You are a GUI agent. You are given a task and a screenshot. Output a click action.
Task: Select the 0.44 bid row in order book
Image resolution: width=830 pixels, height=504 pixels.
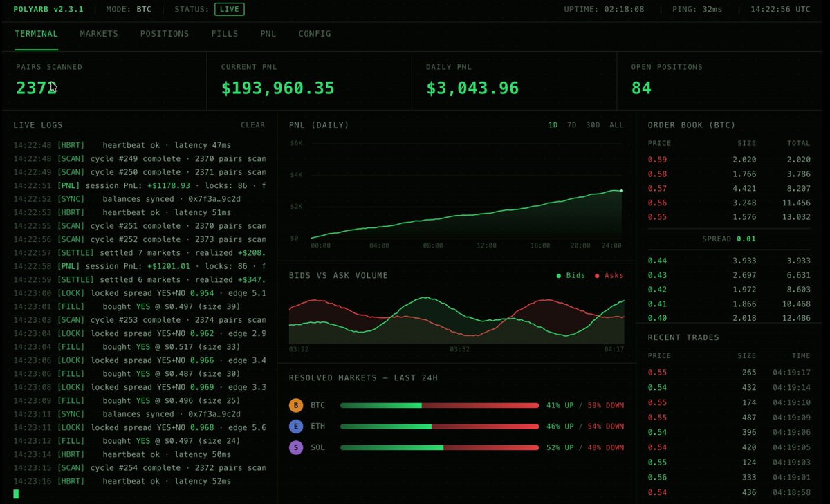coord(728,261)
